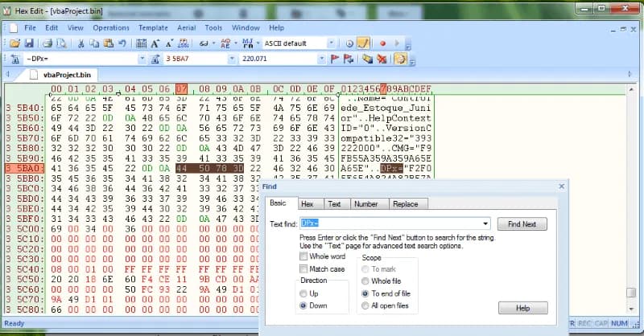644x336 pixels.
Task: Click the highlighted address 3 5BA0 row label
Action: tap(25, 169)
